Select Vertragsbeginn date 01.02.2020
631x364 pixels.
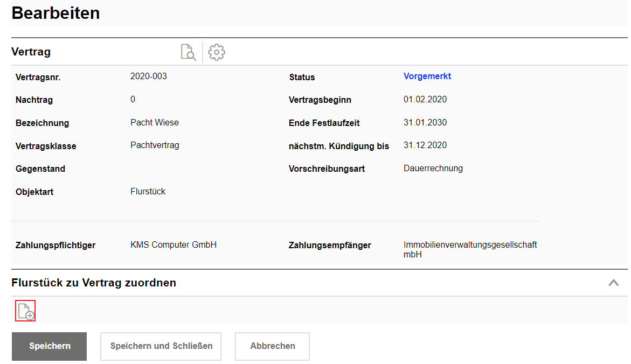425,100
